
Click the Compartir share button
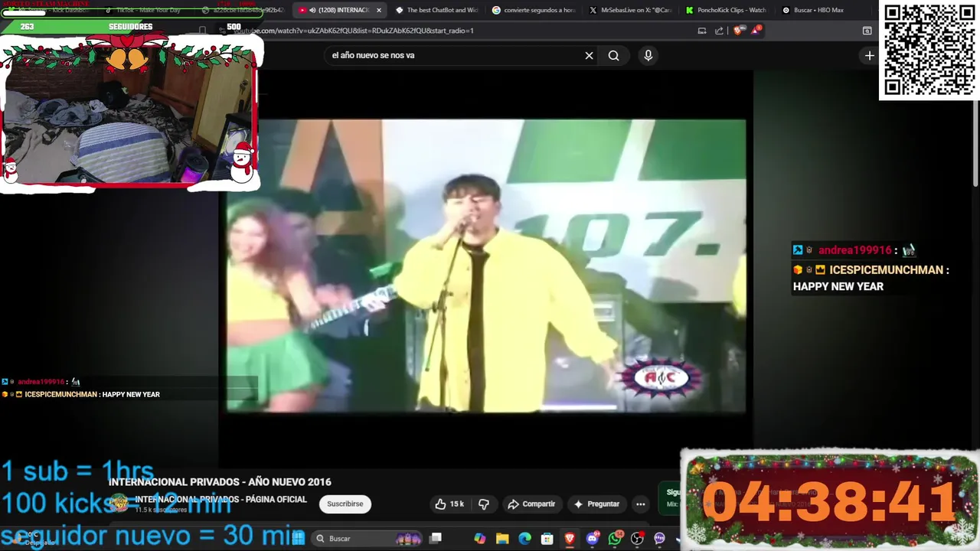tap(531, 504)
